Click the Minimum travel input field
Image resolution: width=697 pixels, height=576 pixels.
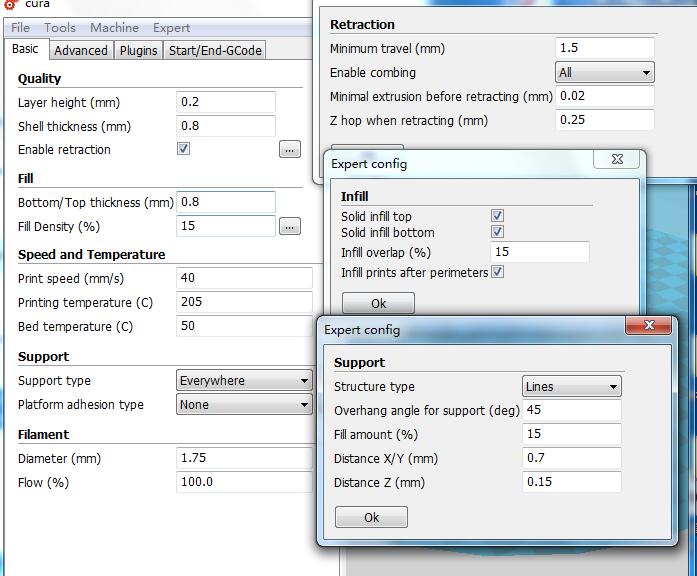pos(605,48)
